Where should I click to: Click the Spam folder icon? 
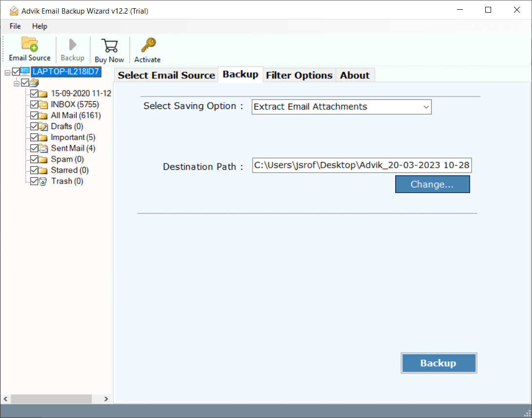pyautogui.click(x=43, y=160)
